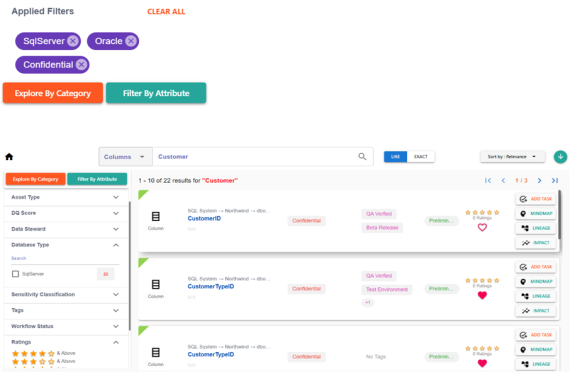The height and width of the screenshot is (375, 570).
Task: Open the Columns search type dropdown
Action: pyautogui.click(x=125, y=157)
